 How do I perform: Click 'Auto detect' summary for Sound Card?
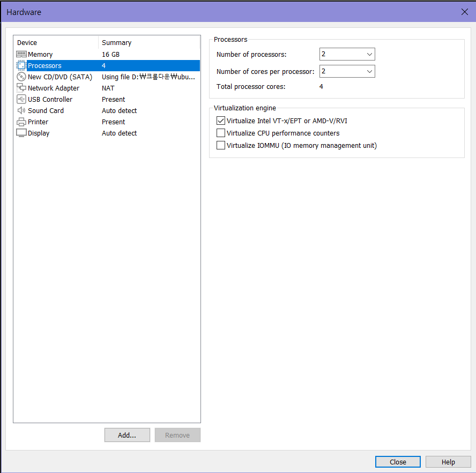click(120, 111)
